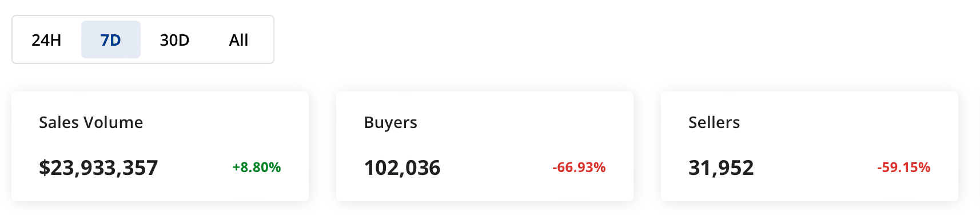Click the -66.93% red change indicator
This screenshot has height=224, width=980.
(x=579, y=167)
